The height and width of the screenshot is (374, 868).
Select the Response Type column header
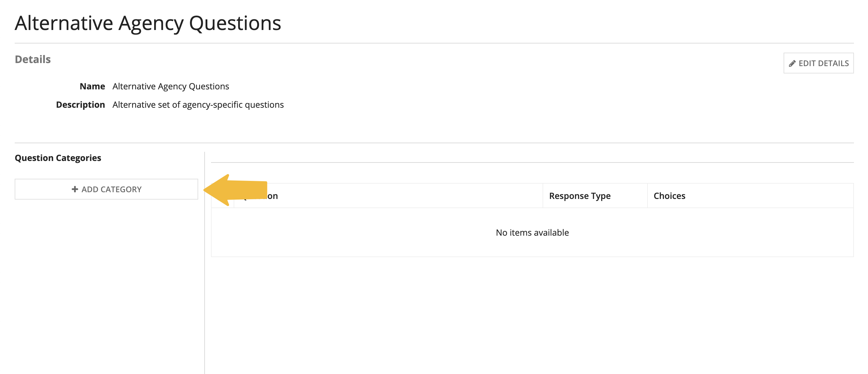click(x=580, y=196)
